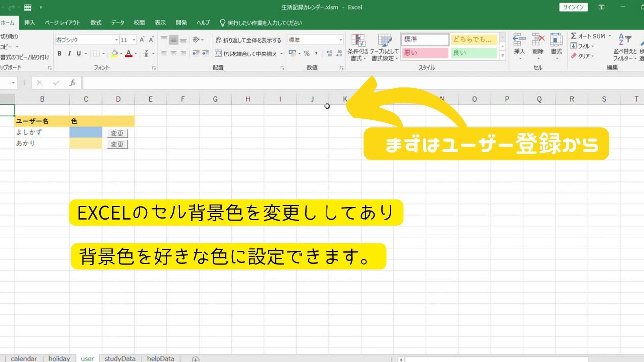Apply the 悪い red cell style
644x362 pixels.
[x=425, y=53]
